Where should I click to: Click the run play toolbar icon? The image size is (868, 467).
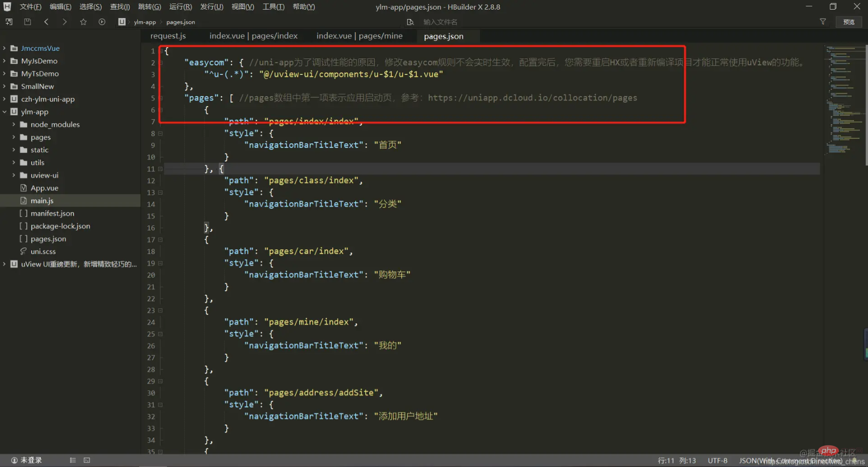click(x=102, y=22)
